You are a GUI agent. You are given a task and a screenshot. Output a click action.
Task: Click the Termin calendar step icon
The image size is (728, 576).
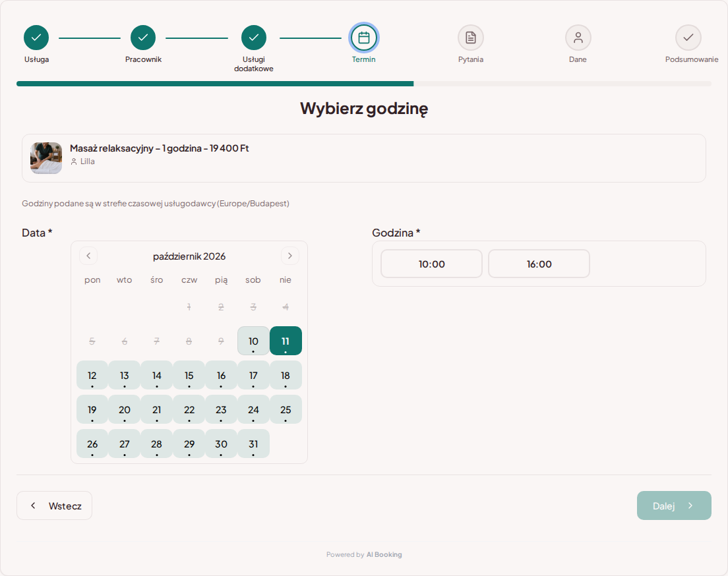[x=364, y=38]
